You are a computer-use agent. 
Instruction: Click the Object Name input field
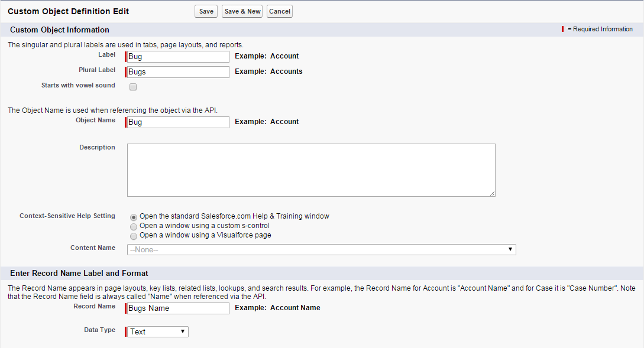[177, 122]
